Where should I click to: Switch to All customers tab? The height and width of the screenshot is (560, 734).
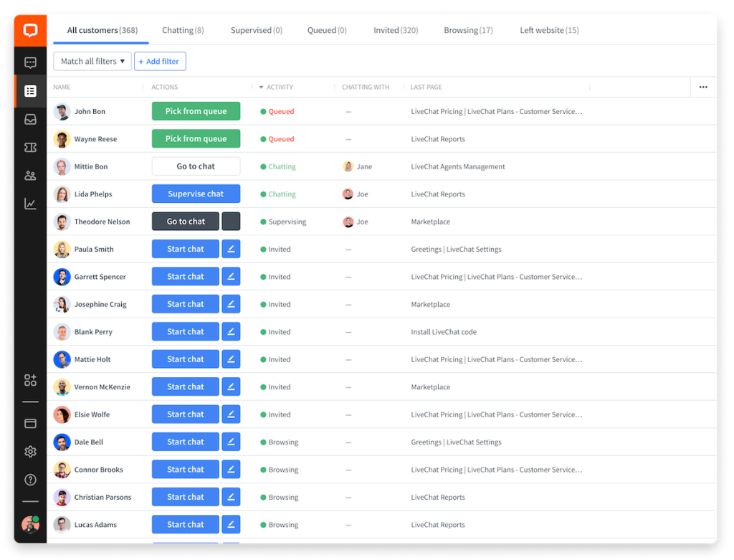tap(102, 30)
